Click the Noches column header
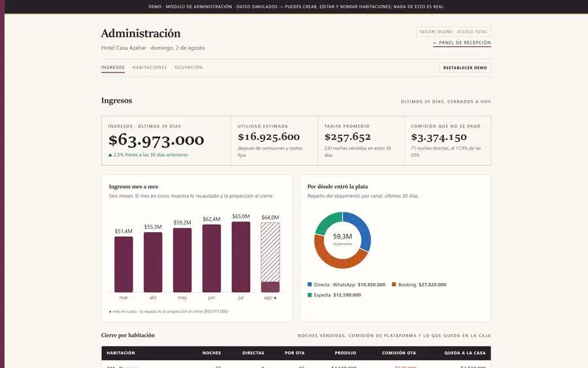The width and height of the screenshot is (588, 368). click(x=212, y=353)
